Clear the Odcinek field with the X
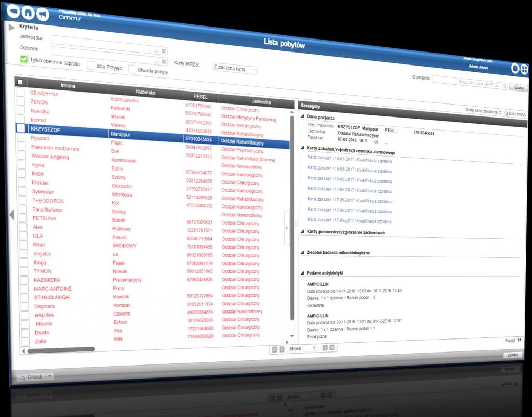 click(164, 61)
